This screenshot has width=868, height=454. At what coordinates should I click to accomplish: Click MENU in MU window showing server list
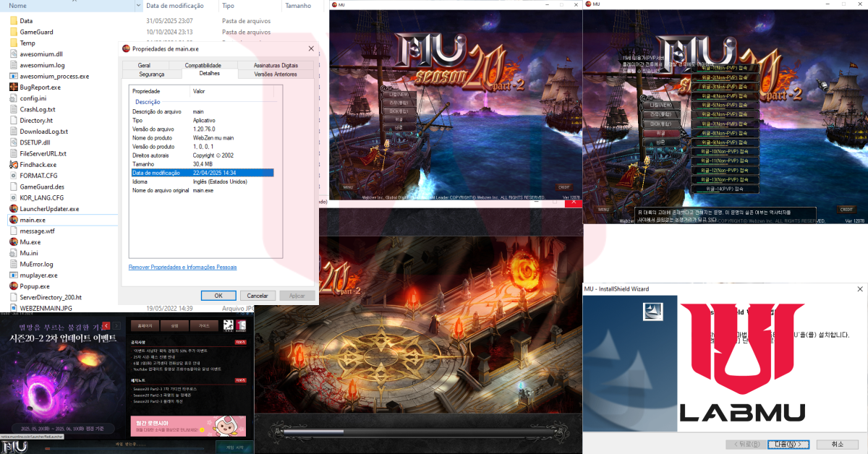[604, 210]
